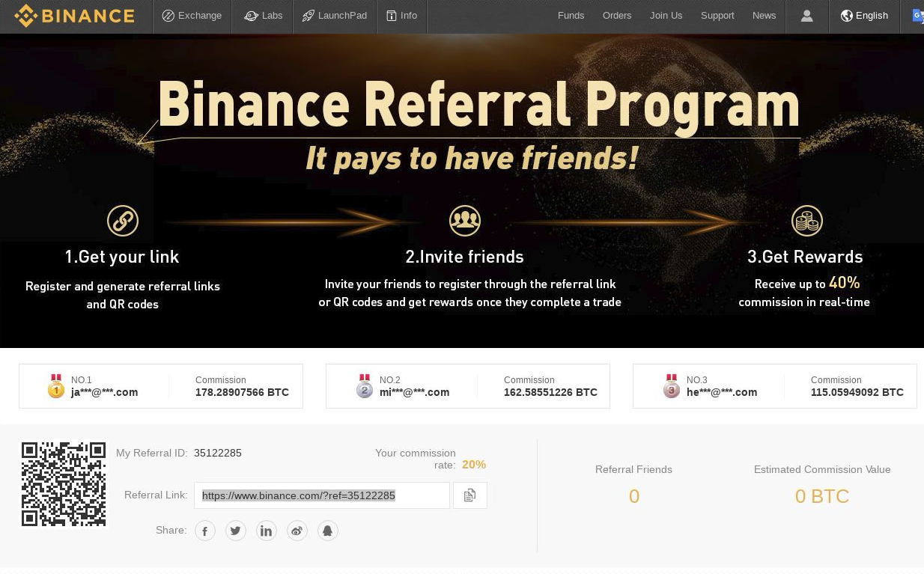
Task: Click Referral ID number 35122285
Action: pos(218,453)
